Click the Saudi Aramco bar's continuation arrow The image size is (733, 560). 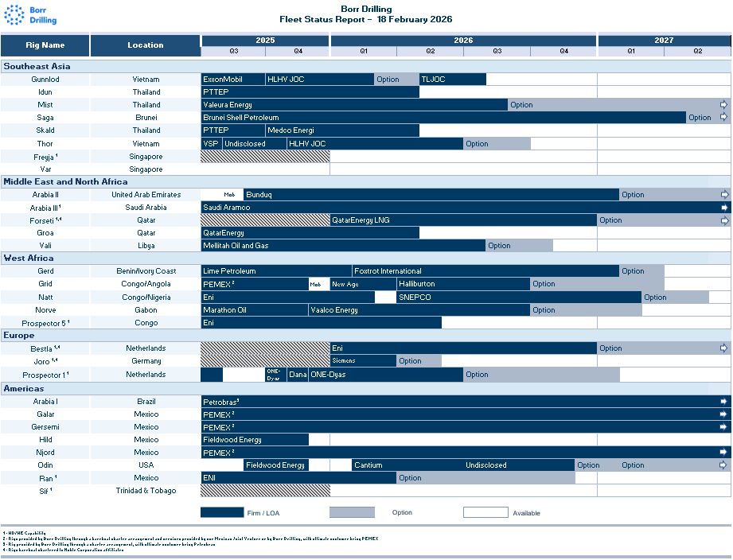723,208
